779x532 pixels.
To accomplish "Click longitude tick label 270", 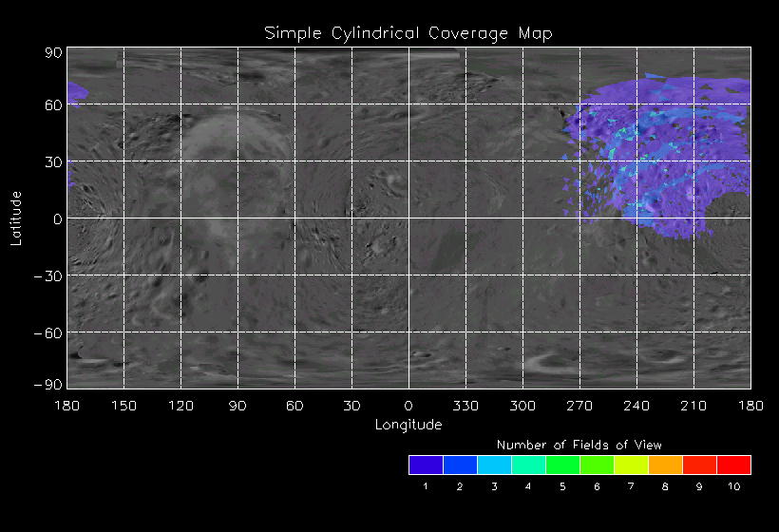I will [579, 406].
